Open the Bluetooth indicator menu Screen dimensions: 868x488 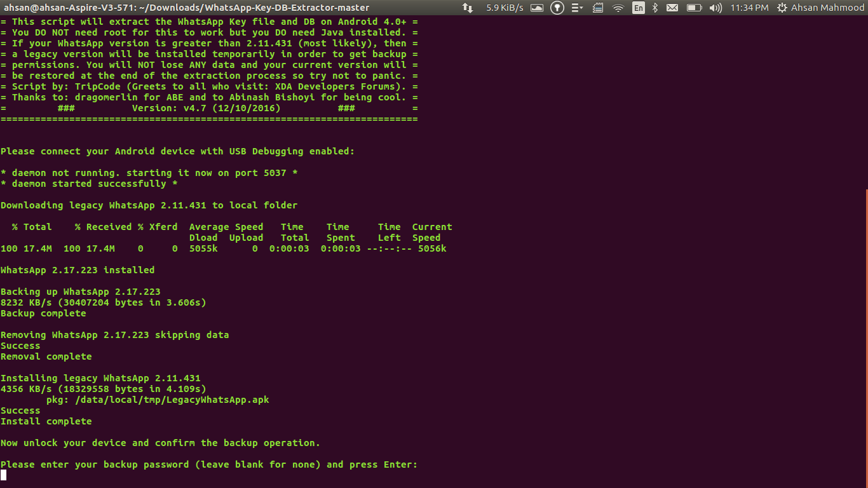point(655,8)
